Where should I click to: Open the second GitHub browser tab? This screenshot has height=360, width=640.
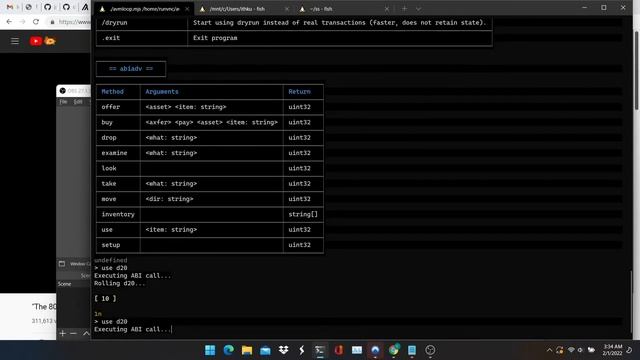66,7
